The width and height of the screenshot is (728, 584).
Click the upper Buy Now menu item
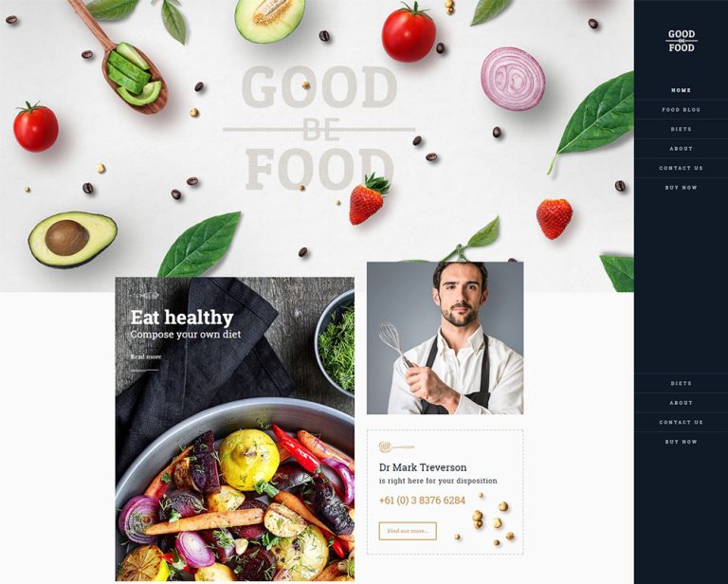[x=681, y=188]
